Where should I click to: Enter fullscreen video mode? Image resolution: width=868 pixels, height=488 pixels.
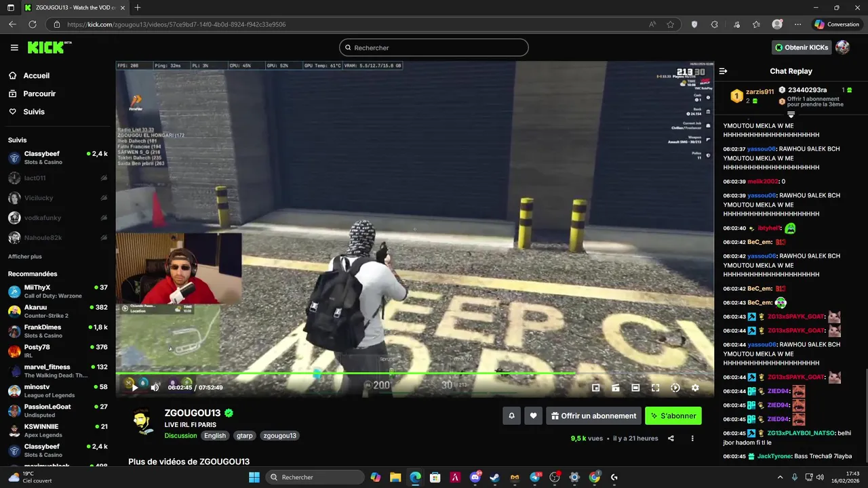click(x=655, y=388)
